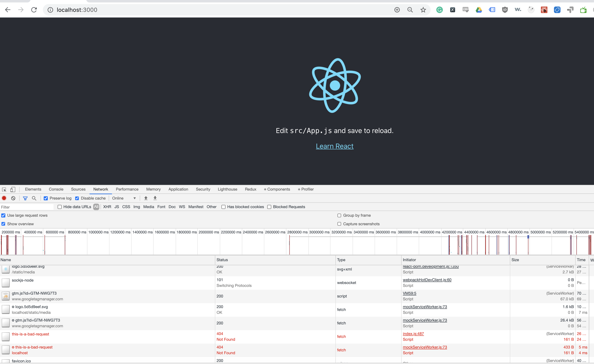Sort by the Type column header

368,260
